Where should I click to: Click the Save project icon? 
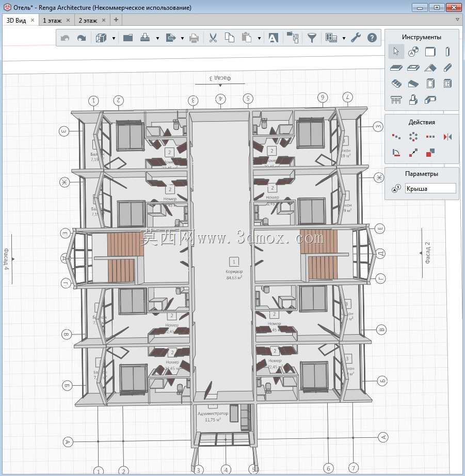point(145,38)
